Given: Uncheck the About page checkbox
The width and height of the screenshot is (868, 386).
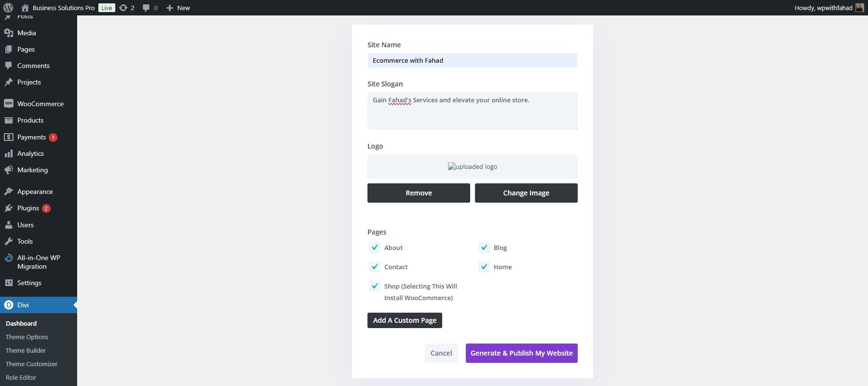Looking at the screenshot, I should point(375,248).
